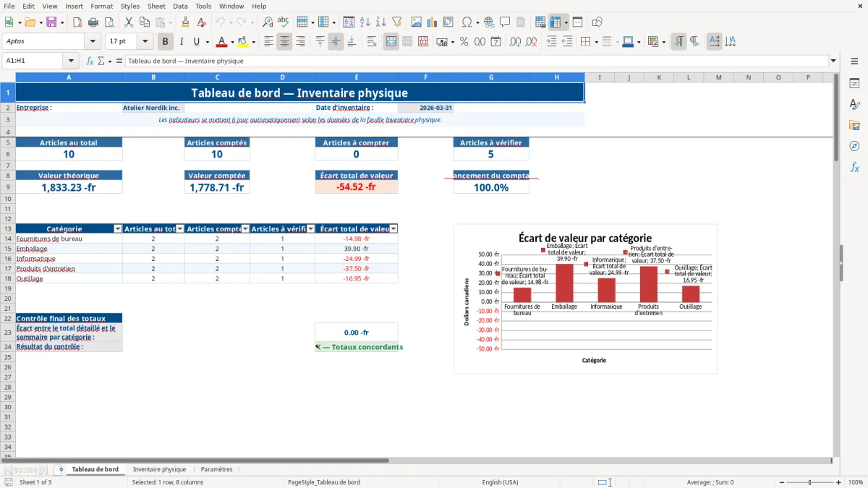868x488 pixels.
Task: Apply the yellow background color swatch
Action: (242, 42)
